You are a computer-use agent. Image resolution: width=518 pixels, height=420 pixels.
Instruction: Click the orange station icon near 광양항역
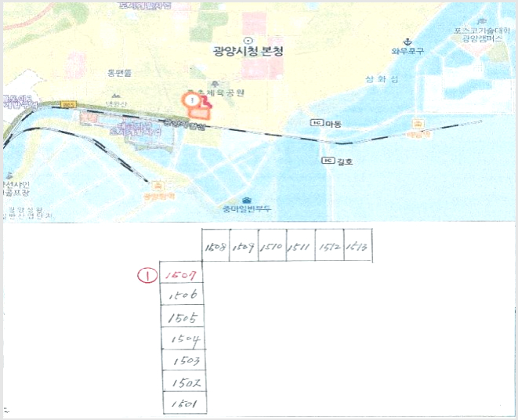coord(158,186)
